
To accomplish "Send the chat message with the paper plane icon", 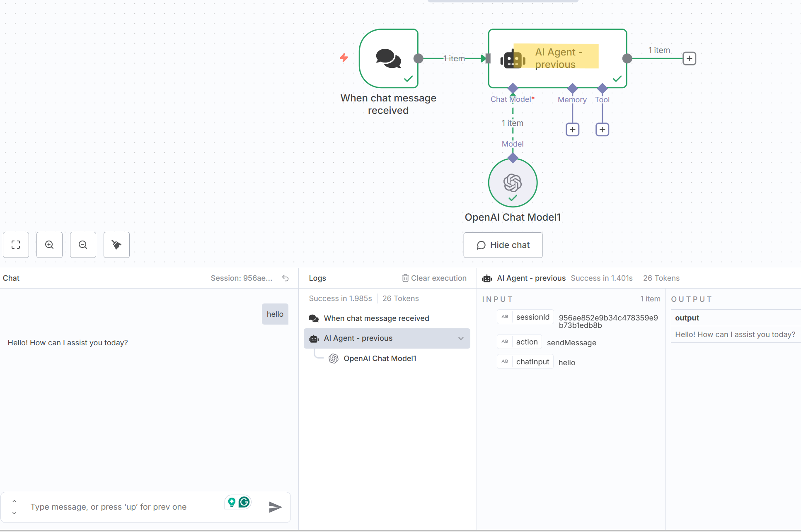I will (x=275, y=507).
